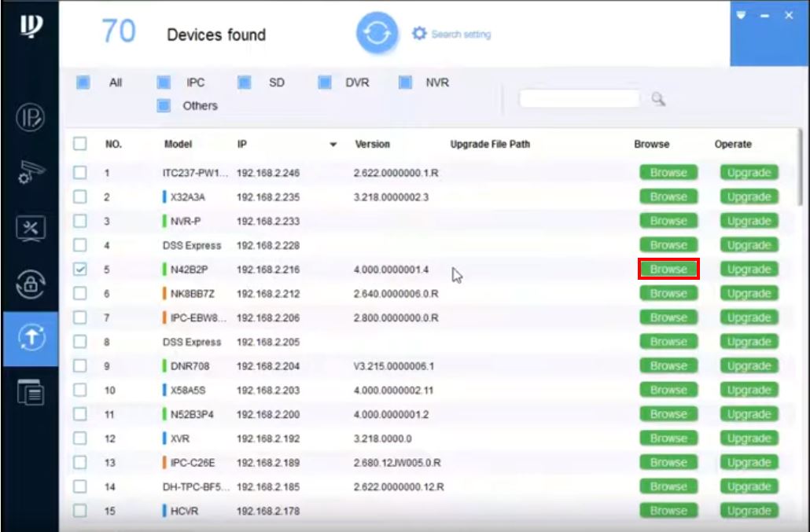
Task: Click the IP column sort arrow
Action: [x=333, y=145]
